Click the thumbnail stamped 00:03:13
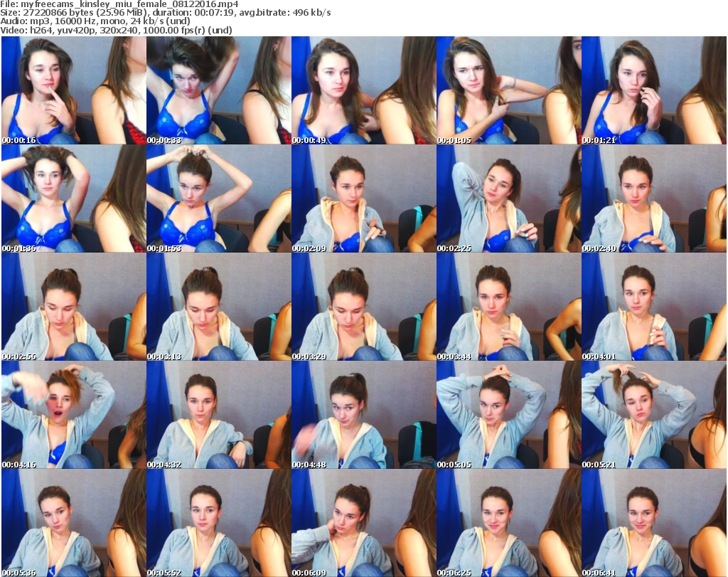The height and width of the screenshot is (577, 728). tap(219, 307)
